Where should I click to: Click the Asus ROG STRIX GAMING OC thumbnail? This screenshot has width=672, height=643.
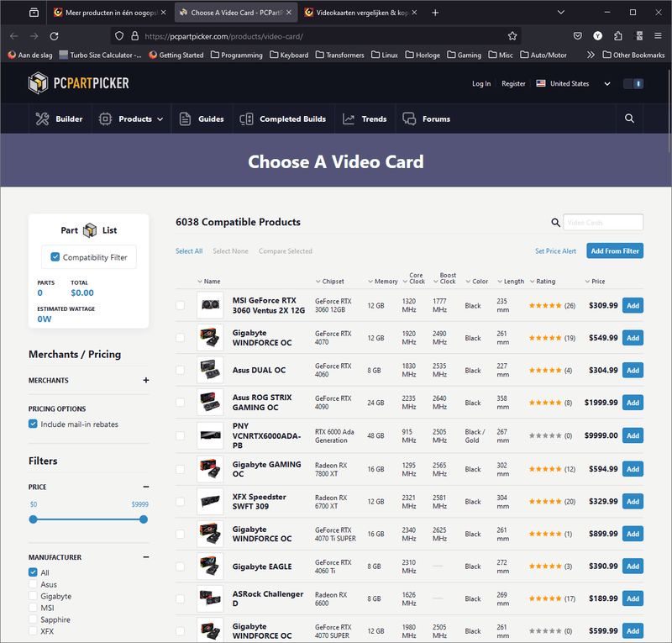[210, 403]
